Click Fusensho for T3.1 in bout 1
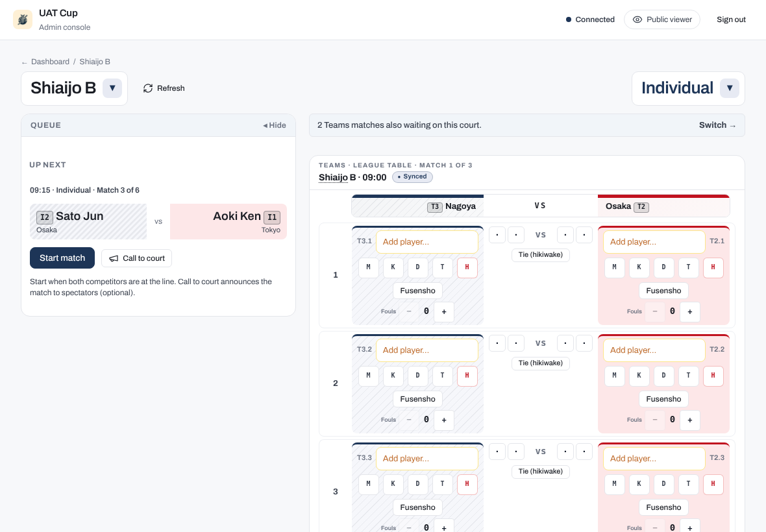Screen dimensions: 766x532 click(x=417, y=291)
